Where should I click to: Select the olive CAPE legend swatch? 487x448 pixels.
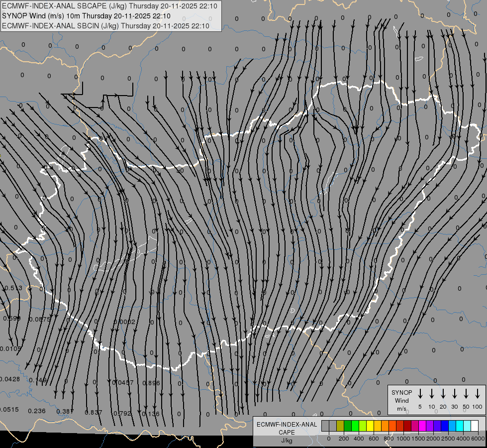[x=340, y=426]
